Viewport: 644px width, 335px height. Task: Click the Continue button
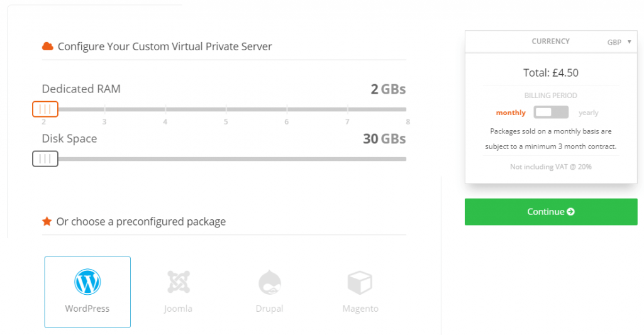[x=551, y=212]
